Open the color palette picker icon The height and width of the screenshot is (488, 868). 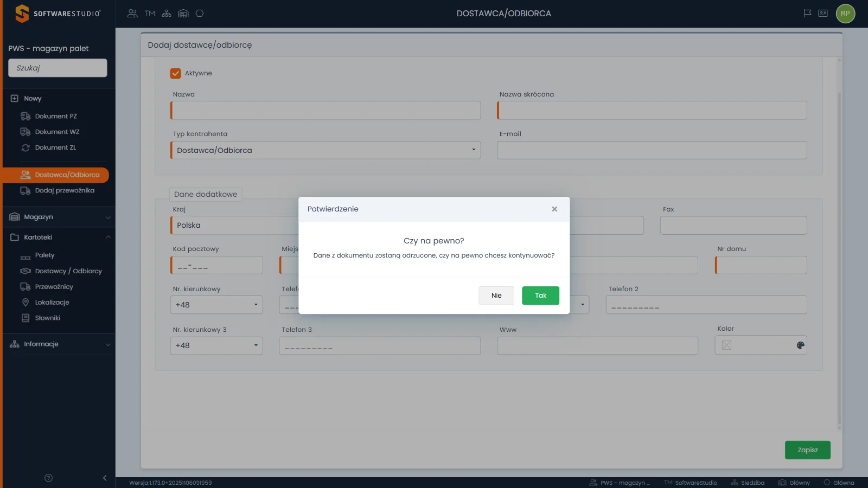tap(800, 345)
